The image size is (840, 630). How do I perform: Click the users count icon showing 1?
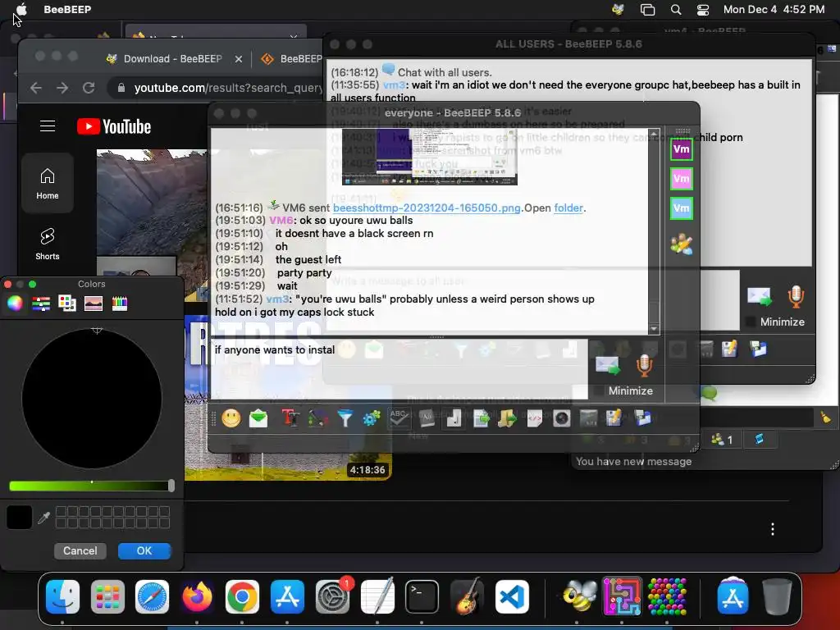click(x=722, y=440)
